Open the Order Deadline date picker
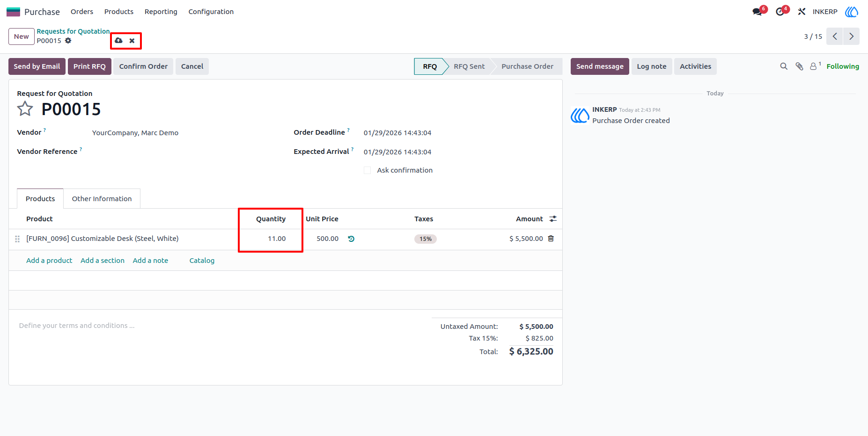This screenshot has height=436, width=868. 397,133
